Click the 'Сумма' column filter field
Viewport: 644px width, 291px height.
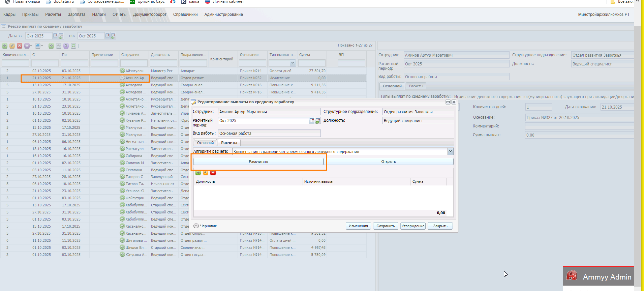[x=312, y=63]
